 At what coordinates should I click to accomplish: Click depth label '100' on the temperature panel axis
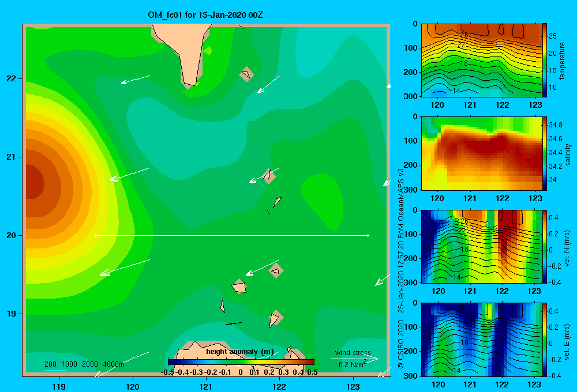coord(411,48)
